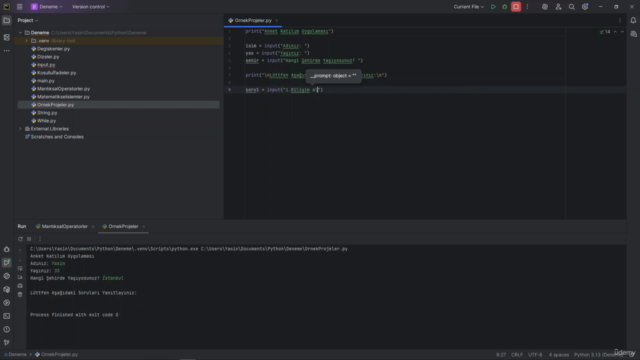Open Services tool window icon
The width and height of the screenshot is (640, 360).
coord(7,303)
